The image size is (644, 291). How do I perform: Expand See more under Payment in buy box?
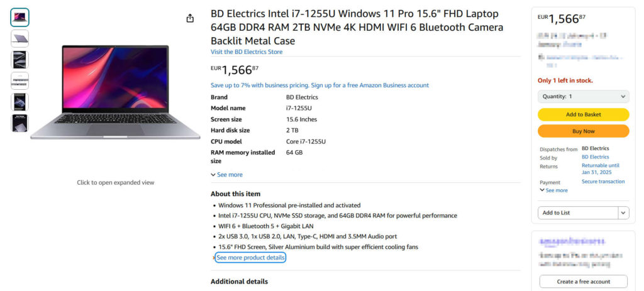(553, 190)
